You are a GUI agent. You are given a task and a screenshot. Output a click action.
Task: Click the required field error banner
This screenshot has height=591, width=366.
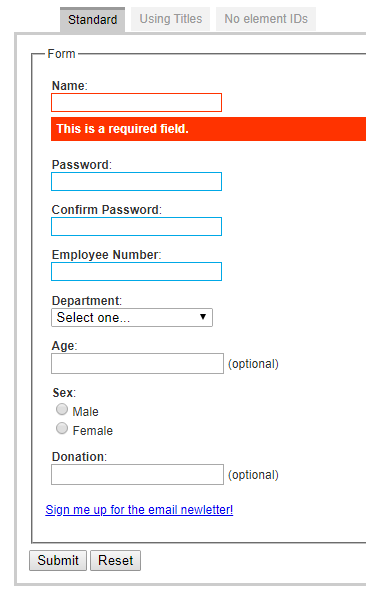click(208, 129)
